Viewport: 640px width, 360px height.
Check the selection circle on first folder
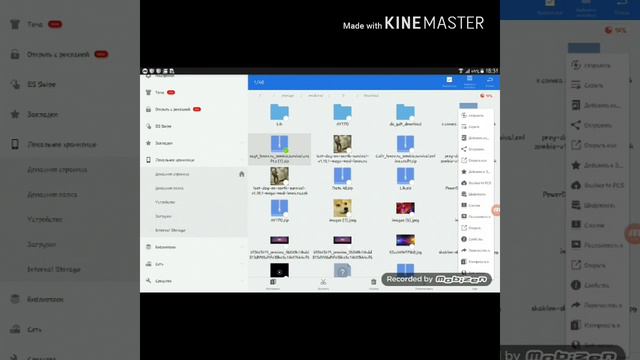(286, 119)
